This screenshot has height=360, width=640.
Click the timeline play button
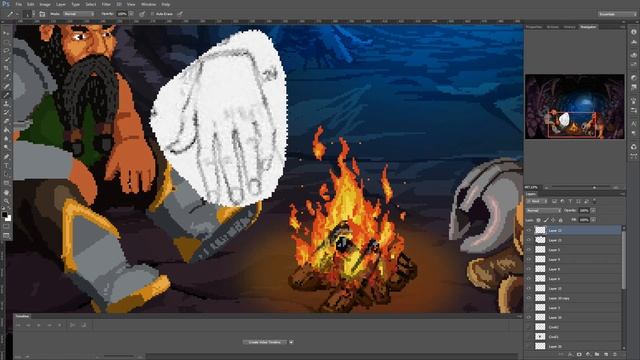pos(39,325)
